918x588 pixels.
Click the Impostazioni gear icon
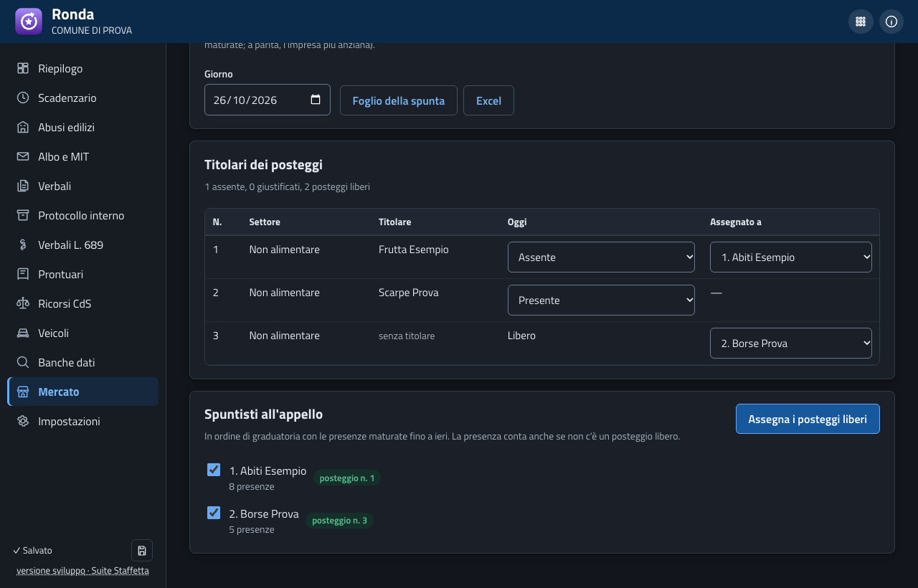tap(23, 422)
